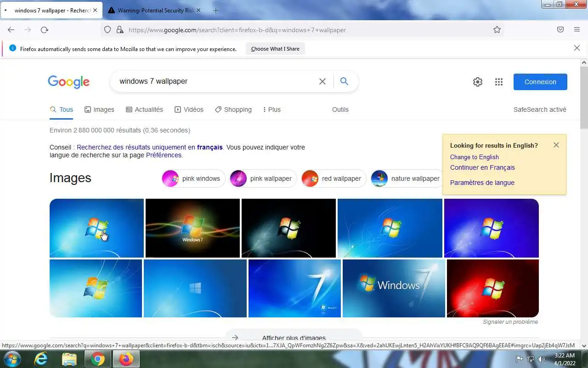
Task: Click the Firefox URL address bar
Action: point(303,30)
